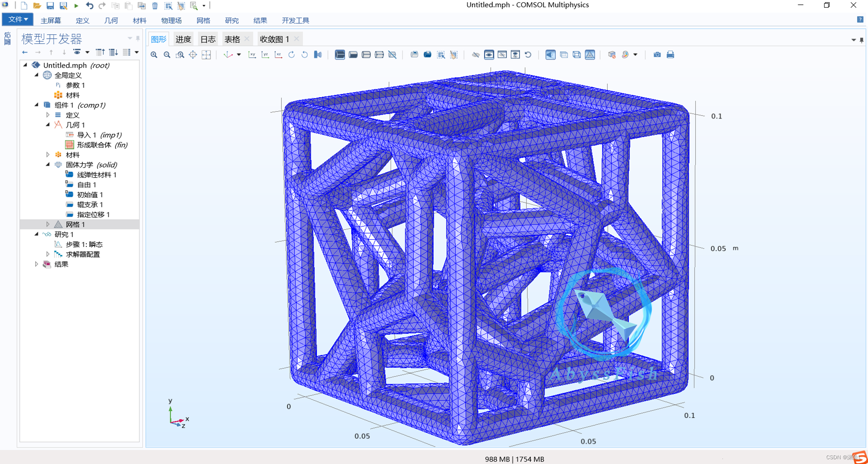Toggle transparency in graphics toolbar
Image resolution: width=868 pixels, height=464 pixels.
coord(564,55)
